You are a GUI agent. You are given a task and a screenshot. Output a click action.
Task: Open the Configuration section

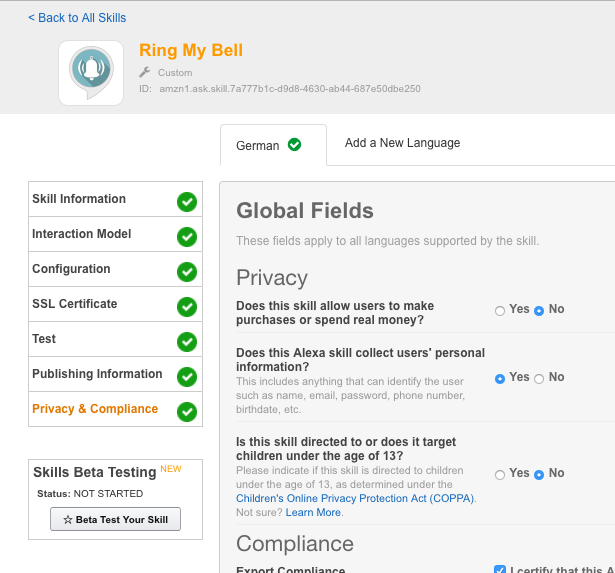click(x=71, y=269)
